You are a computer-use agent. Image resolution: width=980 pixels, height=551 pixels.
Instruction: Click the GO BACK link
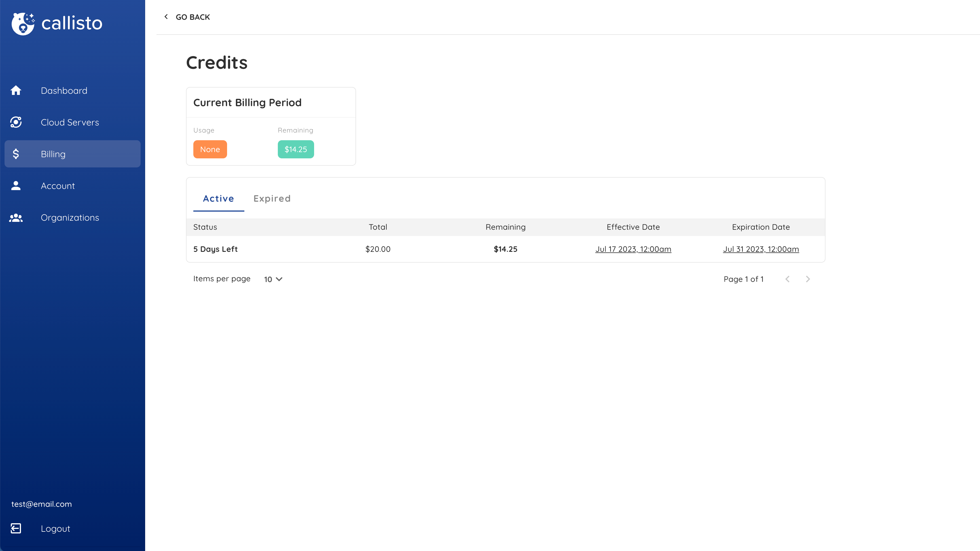click(192, 17)
